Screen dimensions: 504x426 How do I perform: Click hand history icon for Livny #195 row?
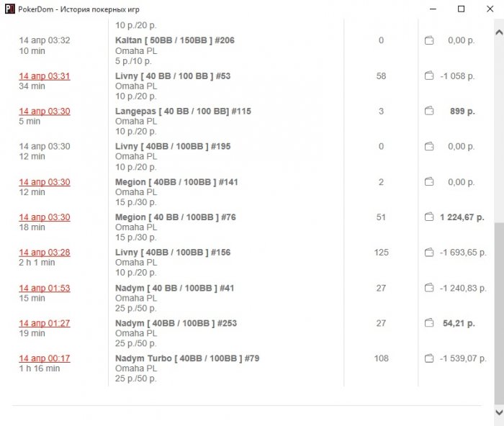tap(429, 147)
